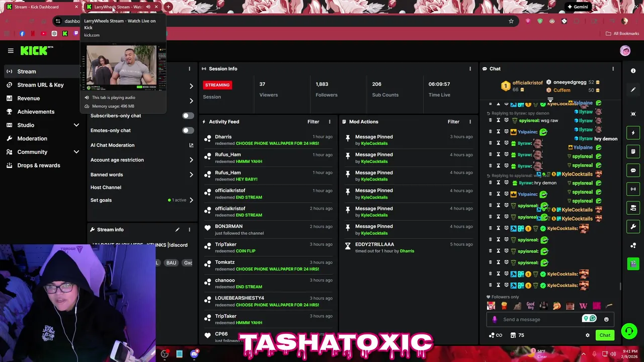Open Activity Feed options menu
644x362 pixels.
tap(330, 122)
